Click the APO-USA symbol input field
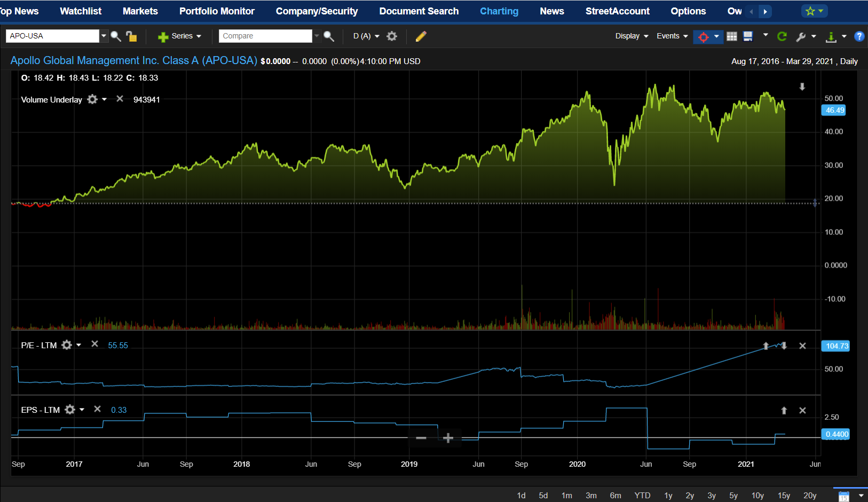The height and width of the screenshot is (502, 868). [52, 36]
